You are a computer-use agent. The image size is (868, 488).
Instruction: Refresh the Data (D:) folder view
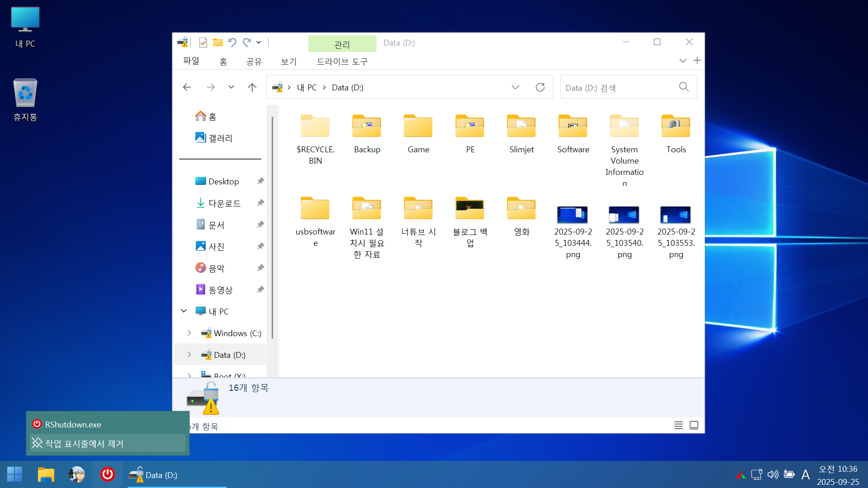[x=540, y=87]
